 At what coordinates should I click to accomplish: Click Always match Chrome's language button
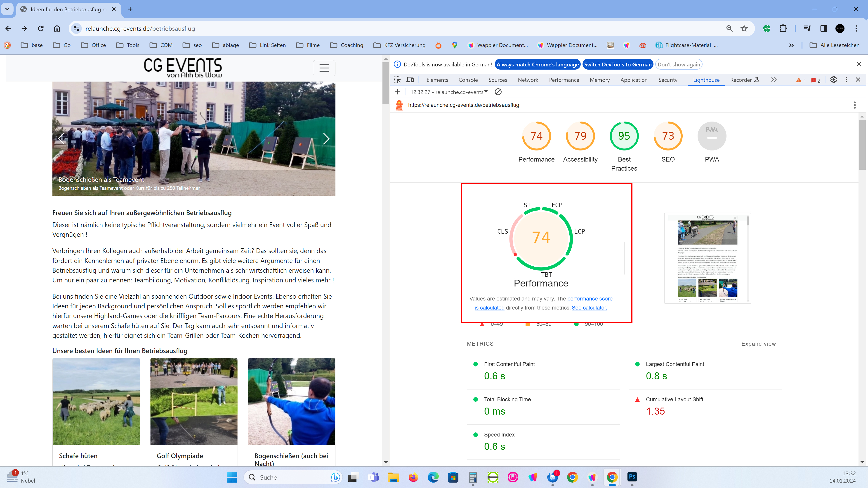pyautogui.click(x=538, y=65)
